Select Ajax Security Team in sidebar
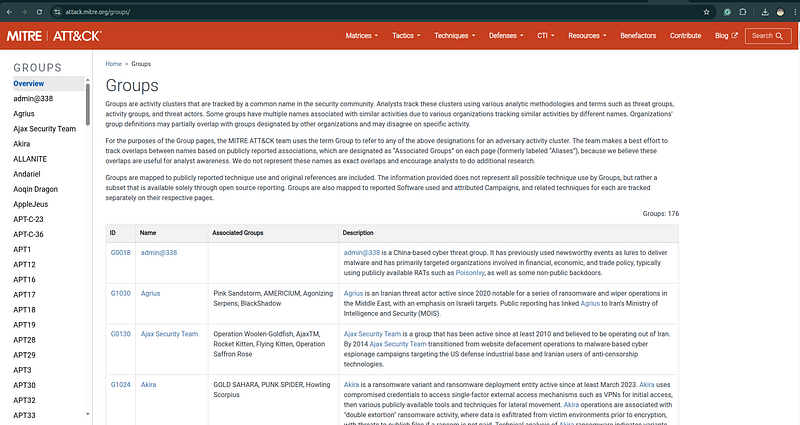The height and width of the screenshot is (425, 800). click(x=44, y=129)
